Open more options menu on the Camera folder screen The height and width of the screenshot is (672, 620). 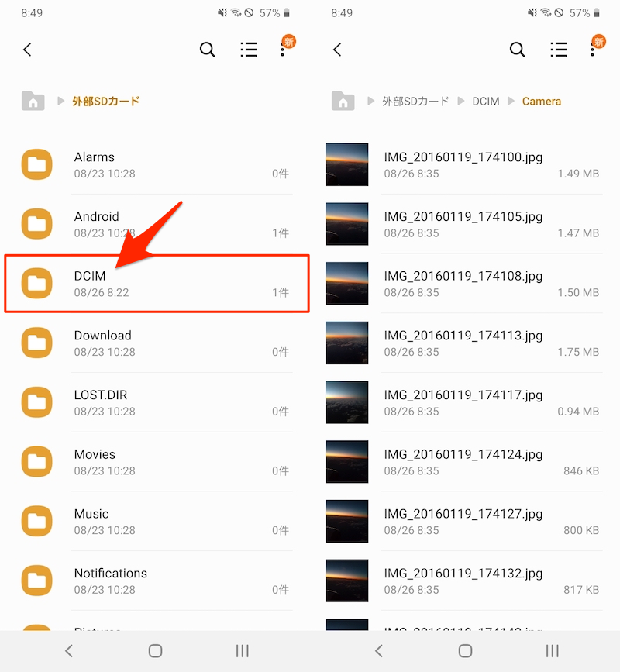coord(593,50)
